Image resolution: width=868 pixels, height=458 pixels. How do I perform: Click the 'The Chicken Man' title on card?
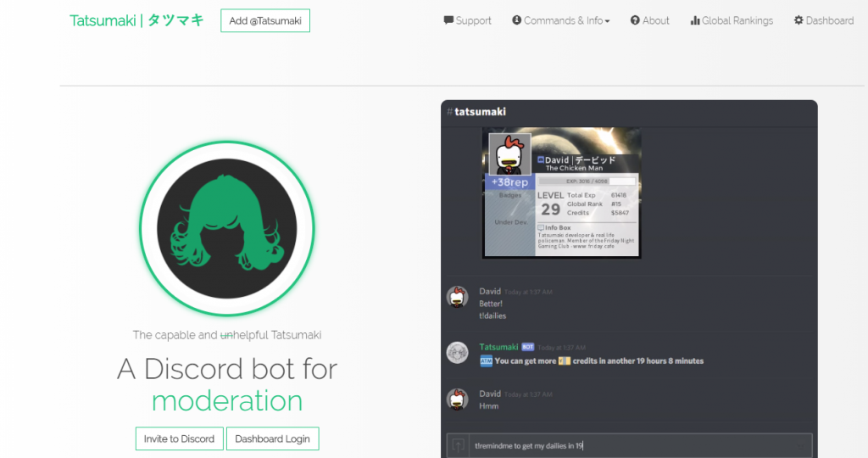(x=574, y=168)
